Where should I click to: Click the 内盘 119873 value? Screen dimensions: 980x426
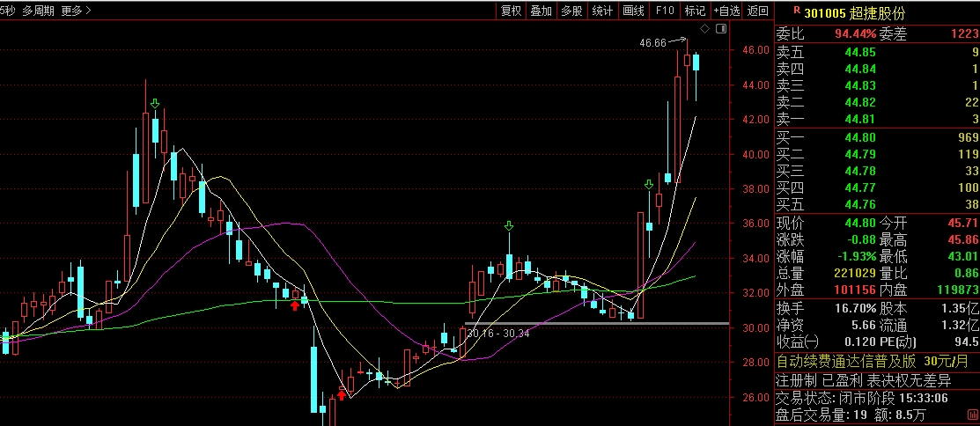click(956, 290)
